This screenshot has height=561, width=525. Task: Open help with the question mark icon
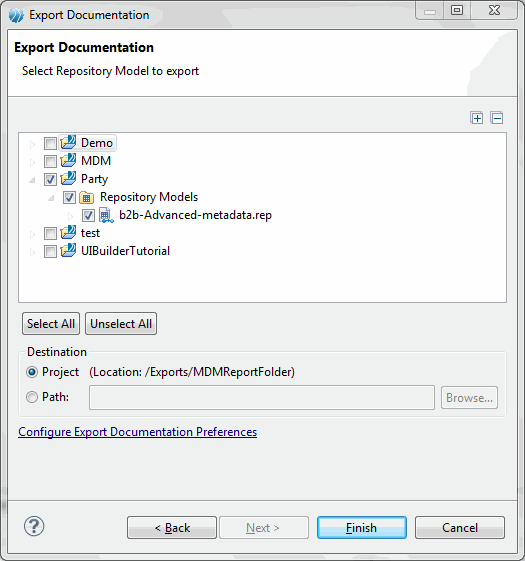click(34, 526)
